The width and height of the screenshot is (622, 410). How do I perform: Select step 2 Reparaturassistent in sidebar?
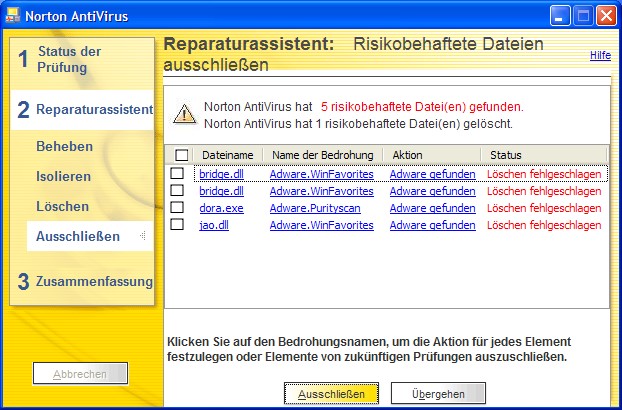pyautogui.click(x=82, y=109)
